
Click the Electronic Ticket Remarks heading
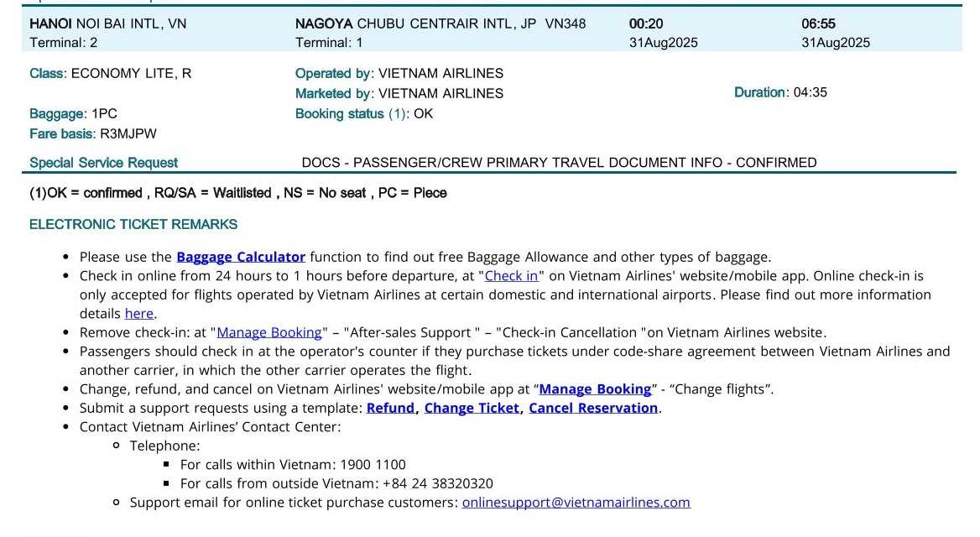click(x=133, y=224)
